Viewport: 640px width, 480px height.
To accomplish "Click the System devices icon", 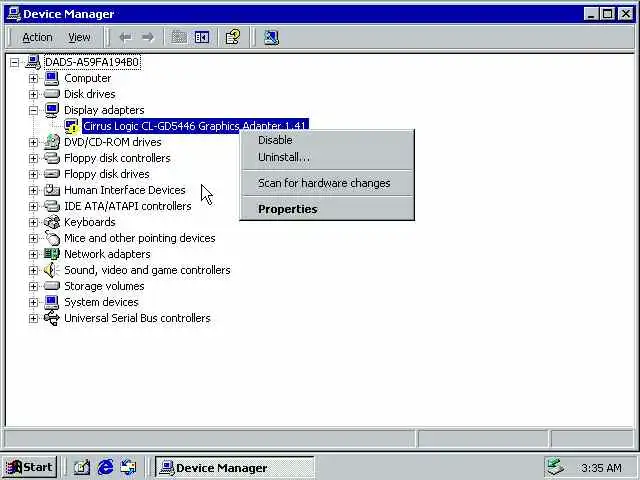I will pyautogui.click(x=52, y=302).
